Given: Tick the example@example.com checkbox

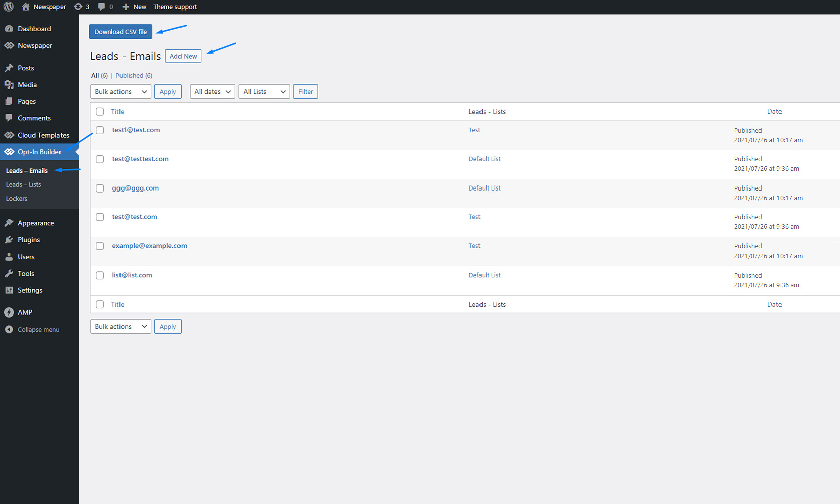Looking at the screenshot, I should pyautogui.click(x=100, y=246).
